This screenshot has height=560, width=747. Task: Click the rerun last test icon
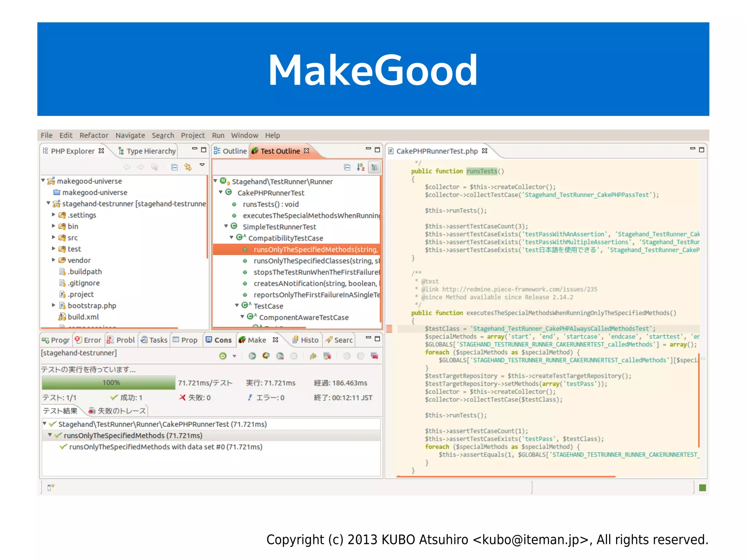click(x=266, y=356)
